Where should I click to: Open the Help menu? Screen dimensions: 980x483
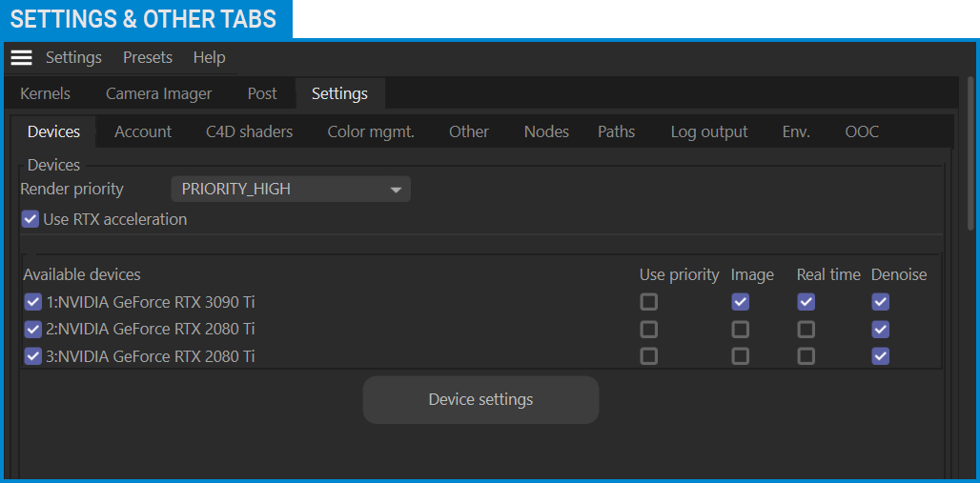point(210,57)
